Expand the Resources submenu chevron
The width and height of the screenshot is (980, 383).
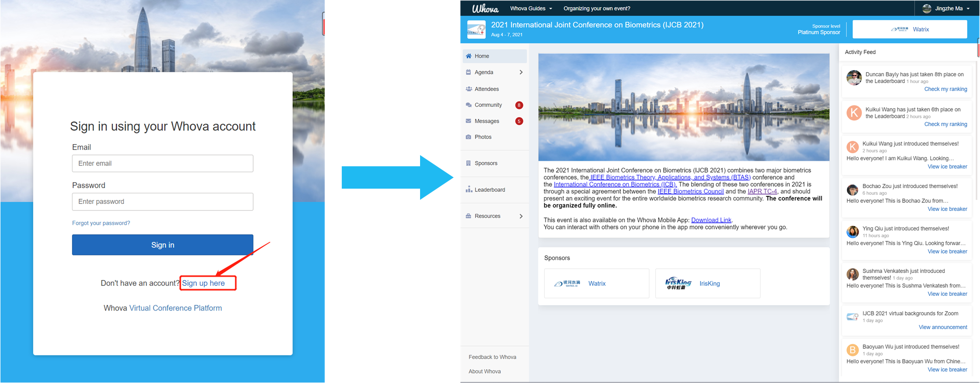tap(521, 216)
